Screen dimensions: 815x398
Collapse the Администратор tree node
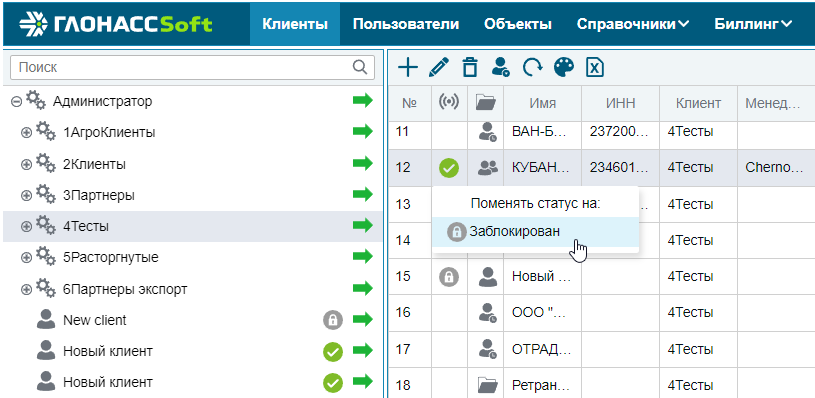click(x=16, y=102)
